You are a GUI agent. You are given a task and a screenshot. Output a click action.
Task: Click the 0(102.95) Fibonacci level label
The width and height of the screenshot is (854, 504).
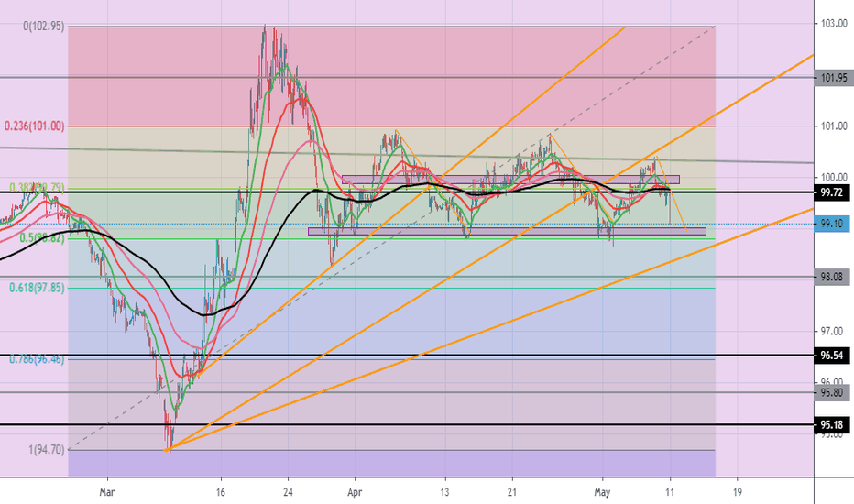point(44,27)
